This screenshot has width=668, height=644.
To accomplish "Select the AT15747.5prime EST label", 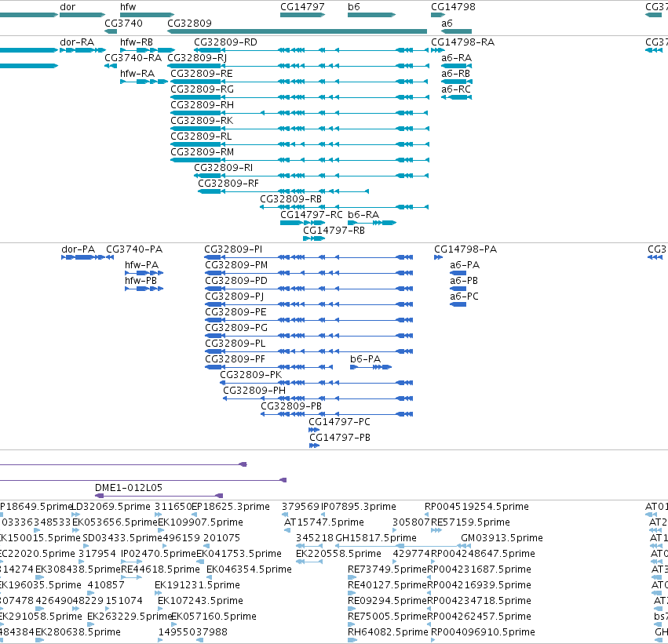I will tap(323, 522).
